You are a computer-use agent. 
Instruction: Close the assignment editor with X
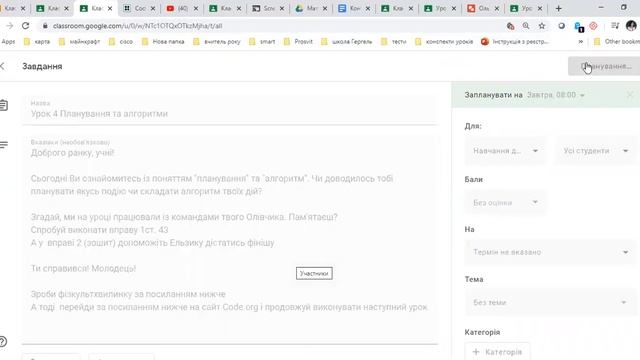[2, 66]
